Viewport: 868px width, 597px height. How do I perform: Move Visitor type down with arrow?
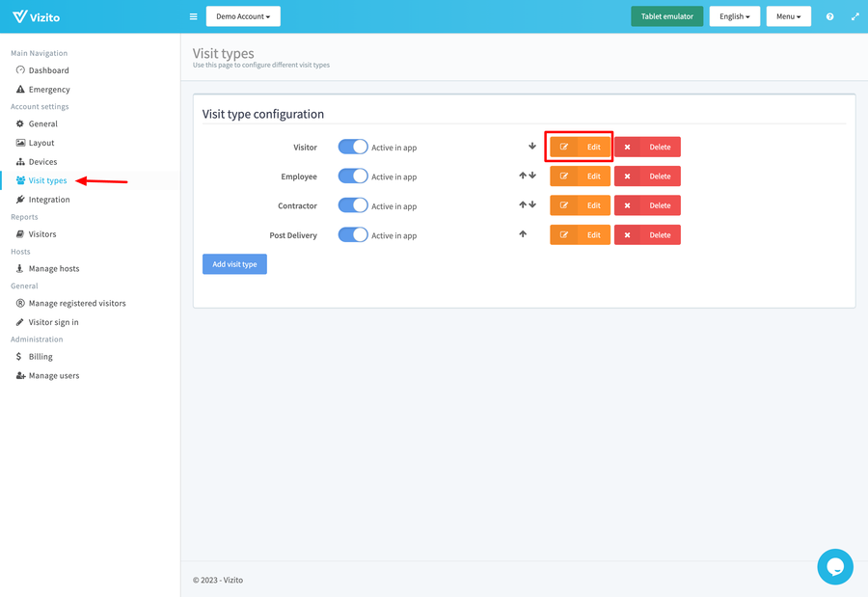point(531,147)
